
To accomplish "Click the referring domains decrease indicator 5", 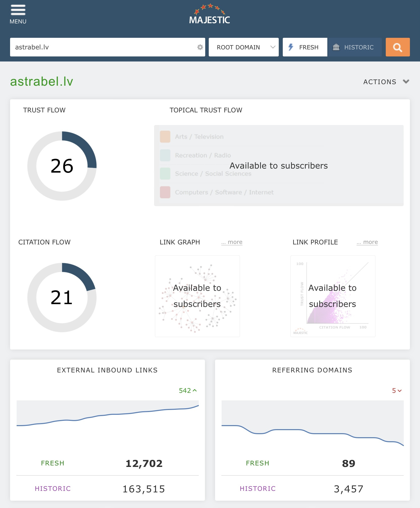I will click(397, 391).
